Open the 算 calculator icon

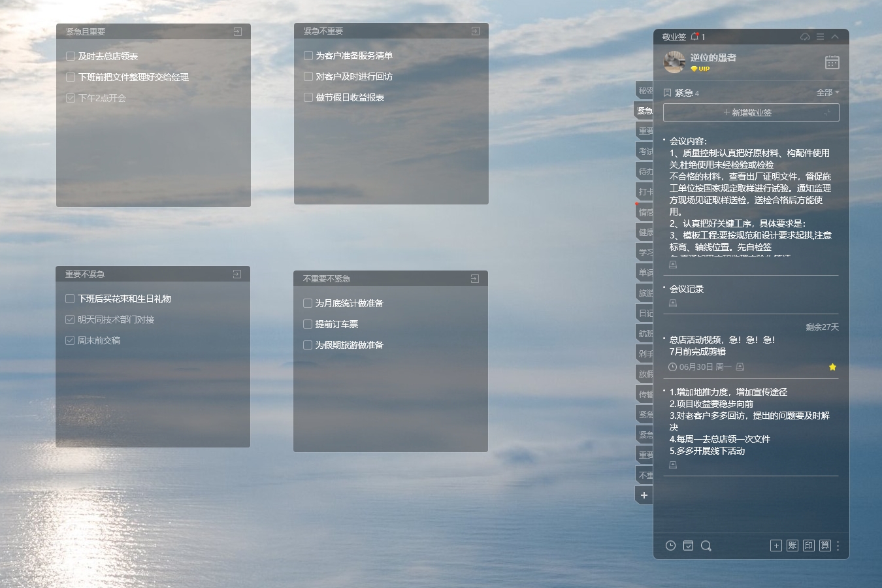click(x=825, y=546)
